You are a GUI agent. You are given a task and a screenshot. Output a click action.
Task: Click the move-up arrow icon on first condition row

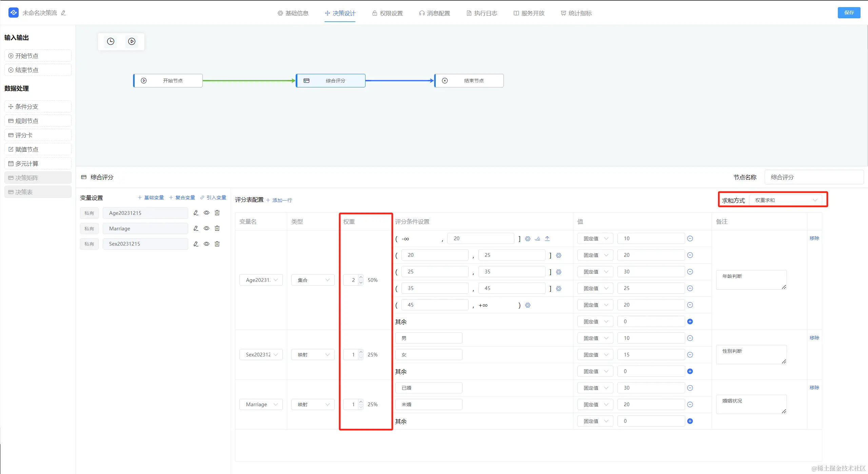(x=547, y=239)
